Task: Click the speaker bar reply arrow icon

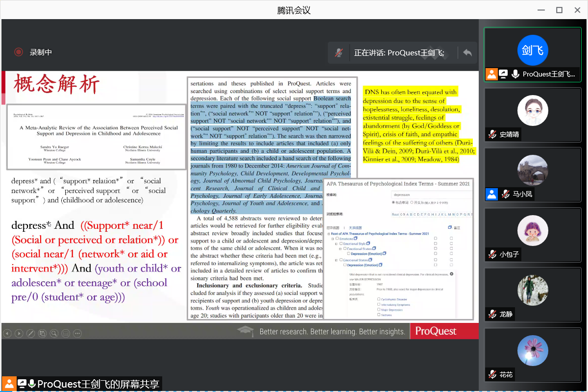Action: point(467,53)
